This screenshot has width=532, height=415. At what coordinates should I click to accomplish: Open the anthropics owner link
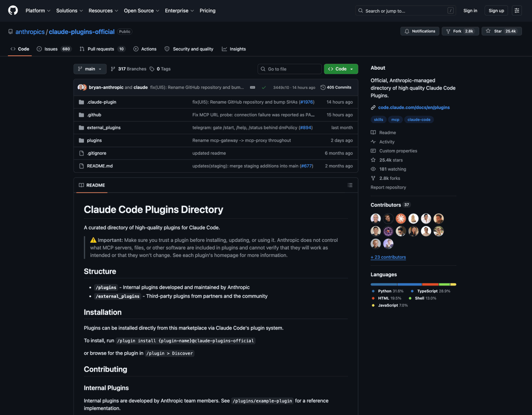tap(30, 32)
